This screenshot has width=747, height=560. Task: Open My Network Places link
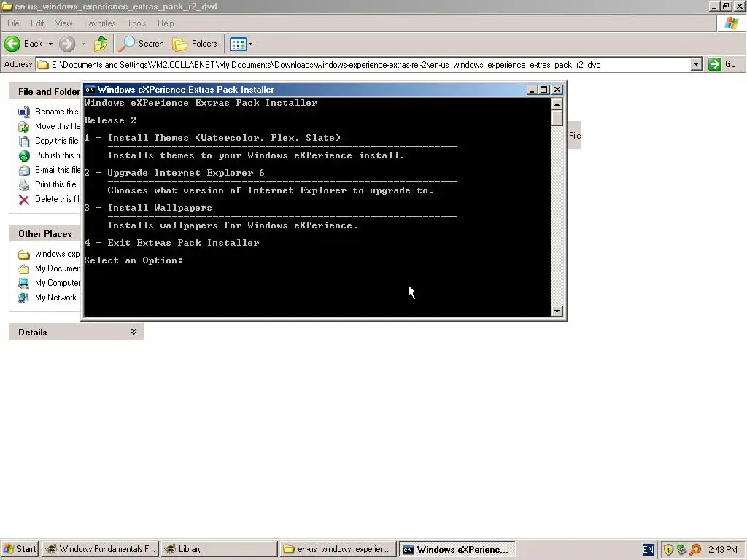pyautogui.click(x=58, y=297)
